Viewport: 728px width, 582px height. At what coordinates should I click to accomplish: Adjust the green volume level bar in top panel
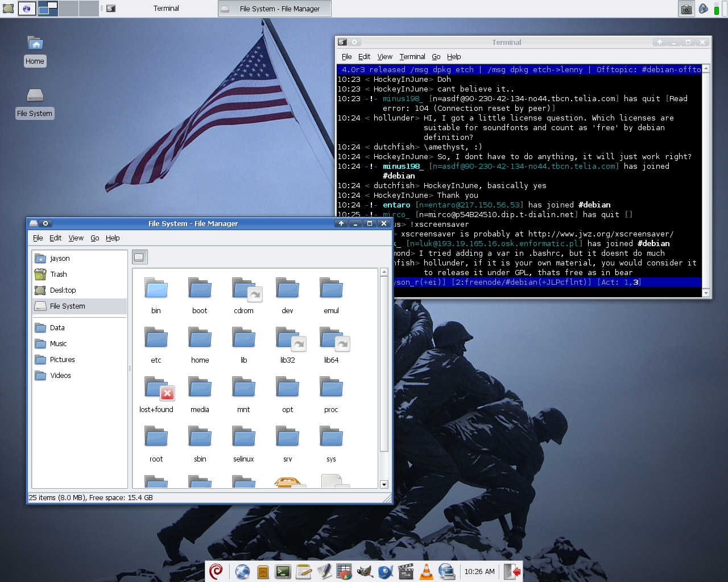717,9
